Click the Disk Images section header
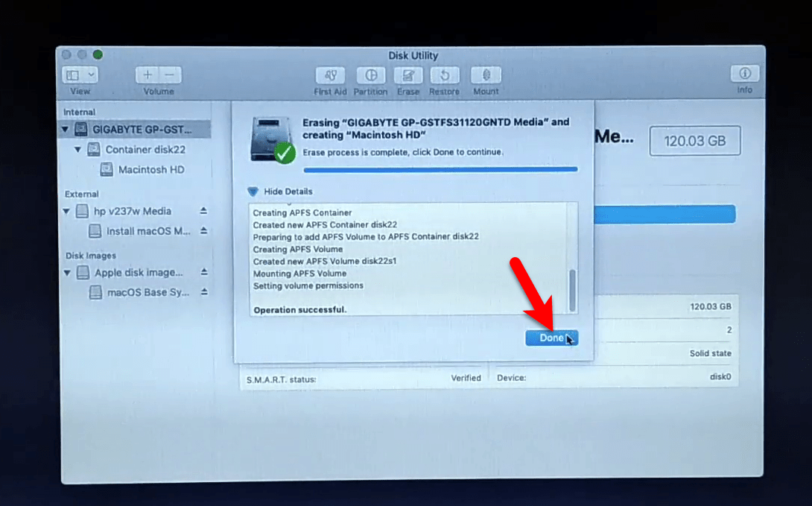 (91, 256)
